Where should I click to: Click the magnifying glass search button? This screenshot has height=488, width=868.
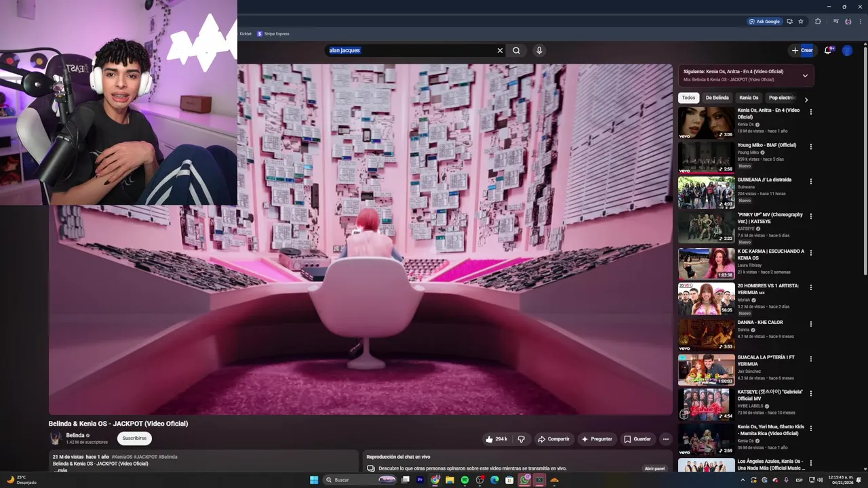tap(517, 50)
